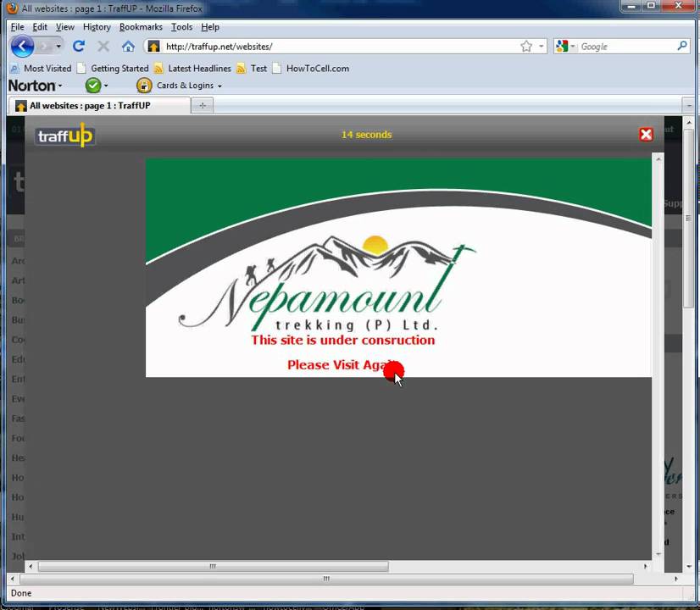
Task: Maximize the Firefox window
Action: pyautogui.click(x=651, y=6)
